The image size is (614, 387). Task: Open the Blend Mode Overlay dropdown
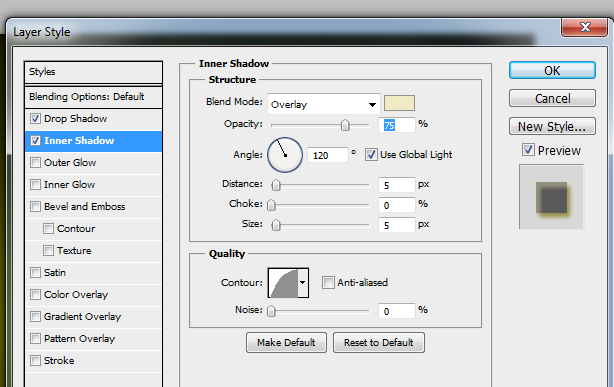tap(324, 104)
